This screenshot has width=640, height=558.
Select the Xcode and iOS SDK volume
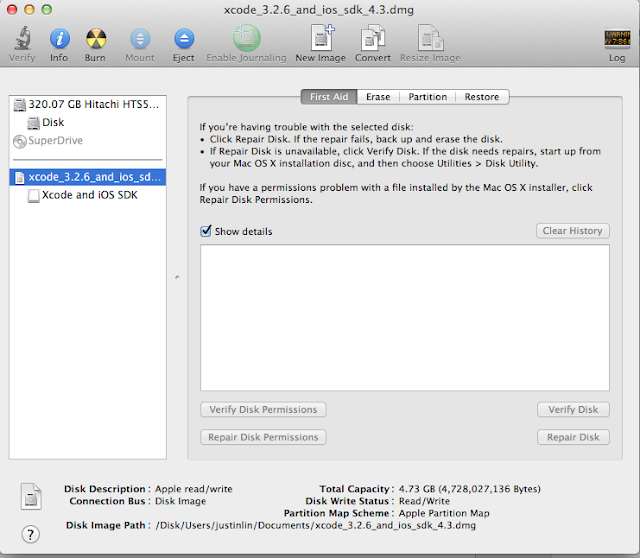click(x=87, y=195)
